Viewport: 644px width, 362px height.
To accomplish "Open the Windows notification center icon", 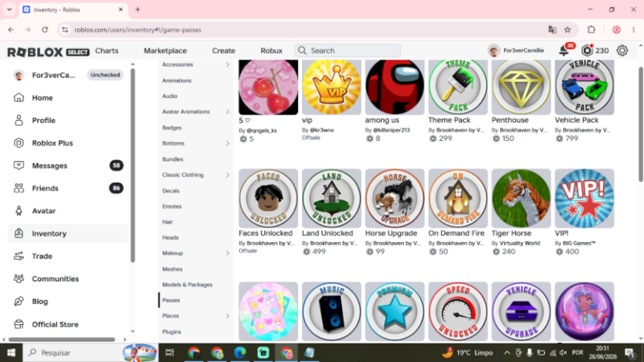I will tap(630, 352).
